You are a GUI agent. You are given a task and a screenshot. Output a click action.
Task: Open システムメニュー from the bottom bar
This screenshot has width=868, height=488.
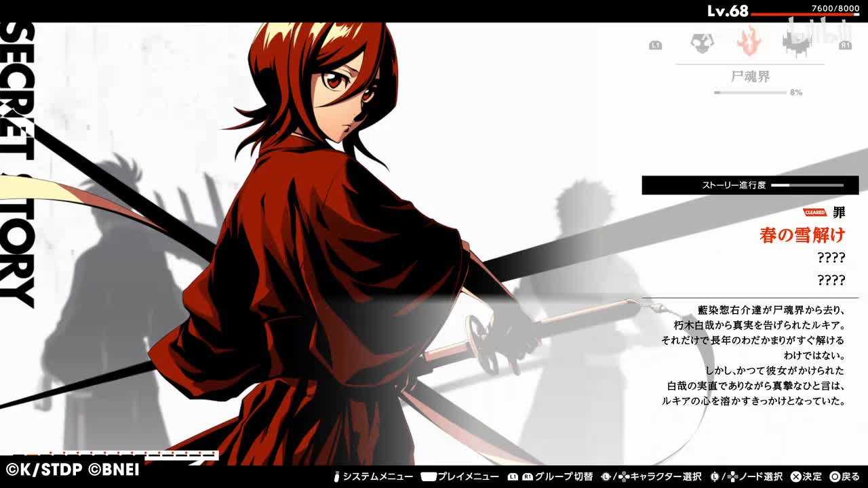[378, 476]
